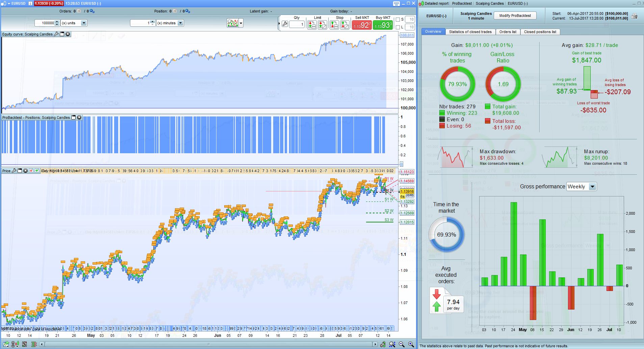
Task: Click the list icon in bottom toolbar
Action: point(25,344)
